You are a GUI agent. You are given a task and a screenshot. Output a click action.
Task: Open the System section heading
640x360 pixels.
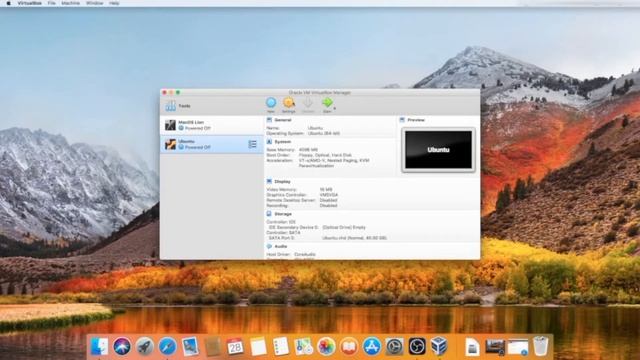pyautogui.click(x=283, y=142)
